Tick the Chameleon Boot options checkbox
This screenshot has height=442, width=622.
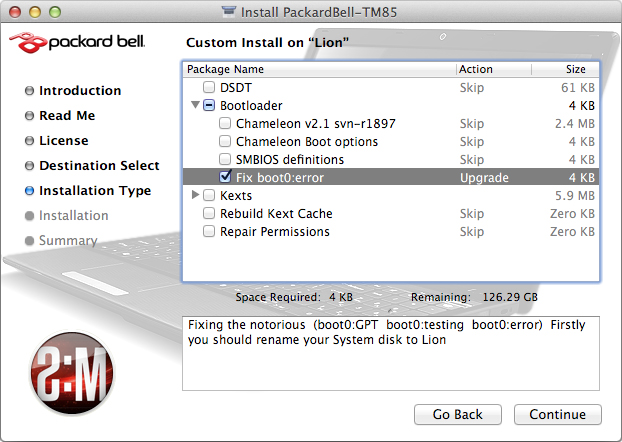(x=225, y=141)
